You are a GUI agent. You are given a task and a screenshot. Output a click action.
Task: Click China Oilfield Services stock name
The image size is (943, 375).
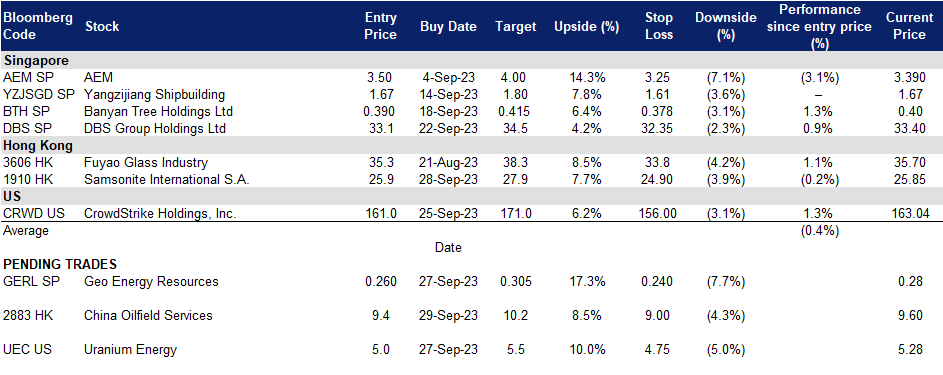tap(149, 316)
